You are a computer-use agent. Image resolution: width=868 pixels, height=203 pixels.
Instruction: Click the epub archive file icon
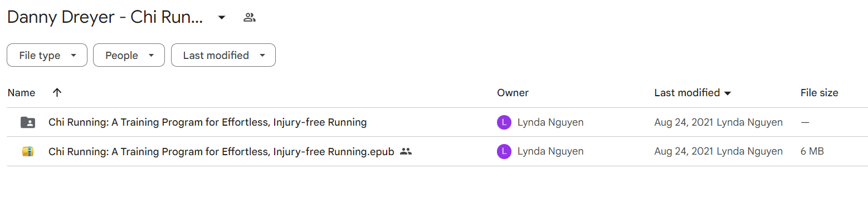27,151
